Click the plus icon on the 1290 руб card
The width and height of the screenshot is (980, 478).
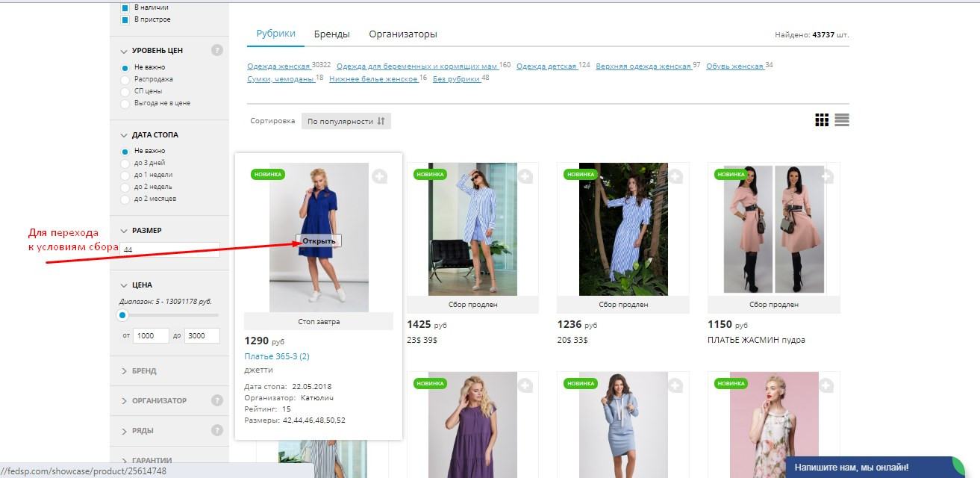380,176
